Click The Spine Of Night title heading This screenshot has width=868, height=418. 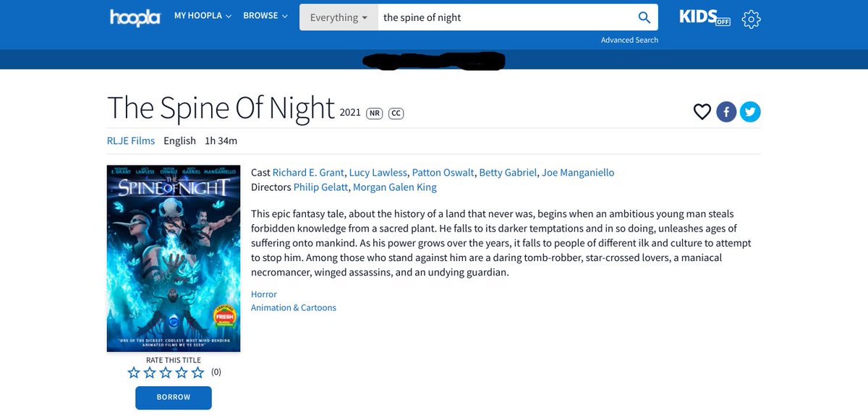tap(221, 108)
